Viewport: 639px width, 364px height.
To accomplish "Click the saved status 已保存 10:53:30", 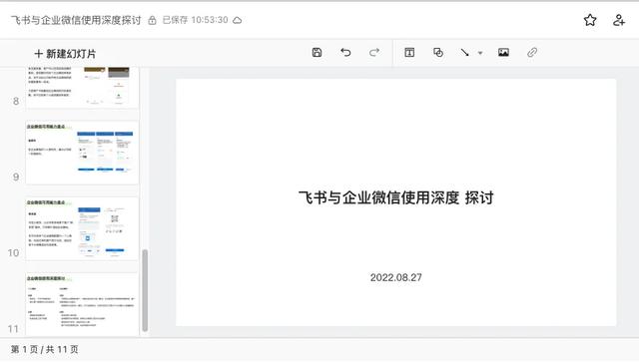I will pos(196,20).
